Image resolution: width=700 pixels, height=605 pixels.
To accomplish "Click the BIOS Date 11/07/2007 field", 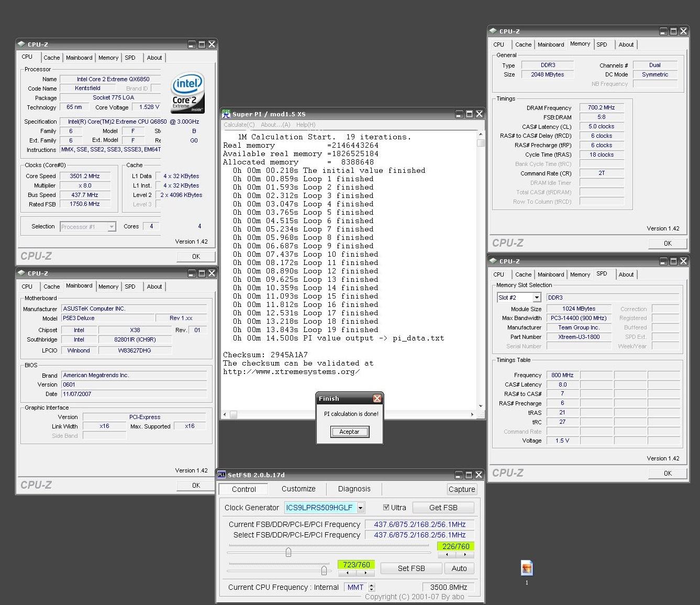I will tap(134, 394).
